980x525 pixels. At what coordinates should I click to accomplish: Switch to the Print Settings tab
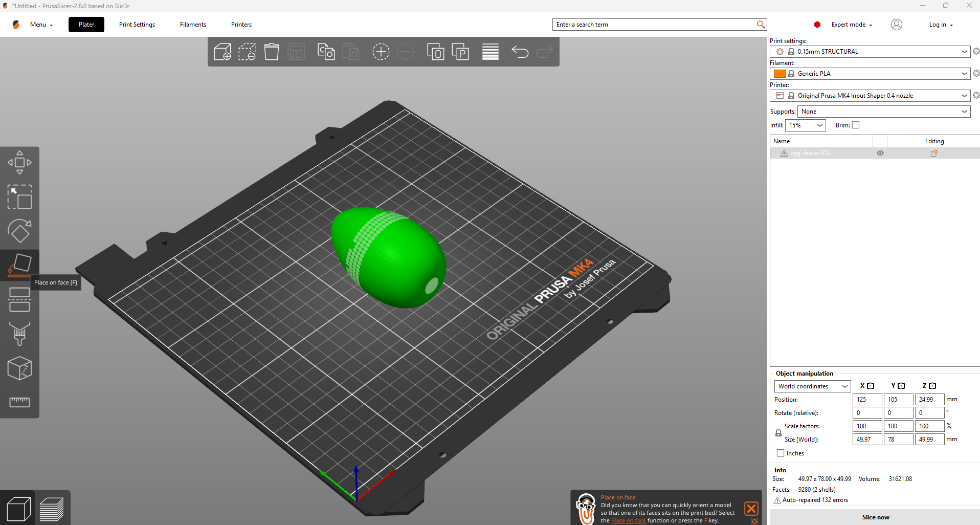137,25
